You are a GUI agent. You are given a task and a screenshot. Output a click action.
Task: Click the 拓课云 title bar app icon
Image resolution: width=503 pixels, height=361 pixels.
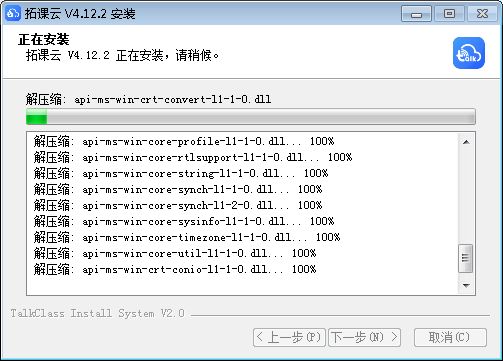pyautogui.click(x=13, y=13)
